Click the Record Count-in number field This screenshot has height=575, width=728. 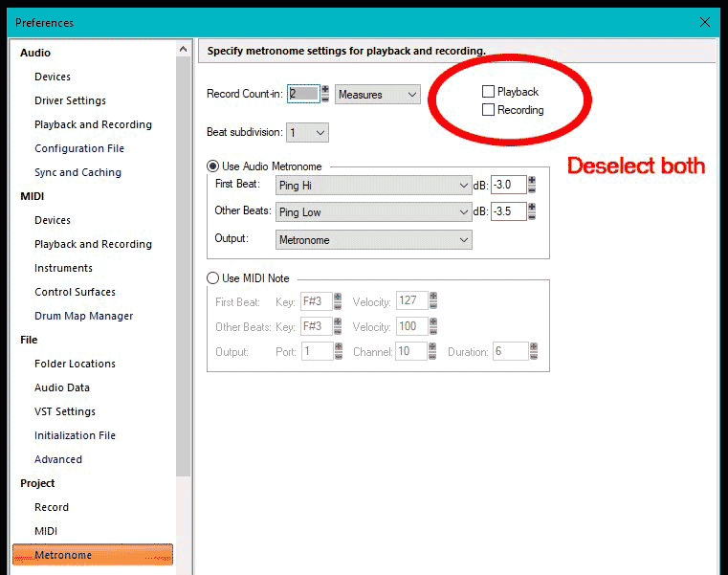301,95
